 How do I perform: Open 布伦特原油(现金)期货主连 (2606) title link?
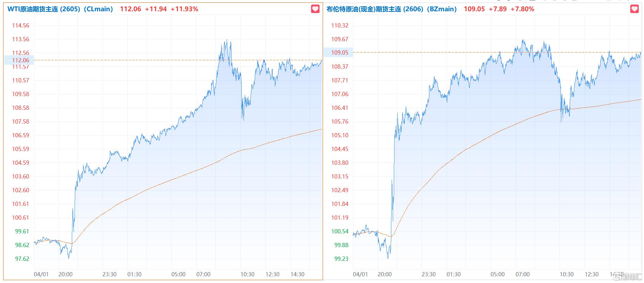pos(391,9)
